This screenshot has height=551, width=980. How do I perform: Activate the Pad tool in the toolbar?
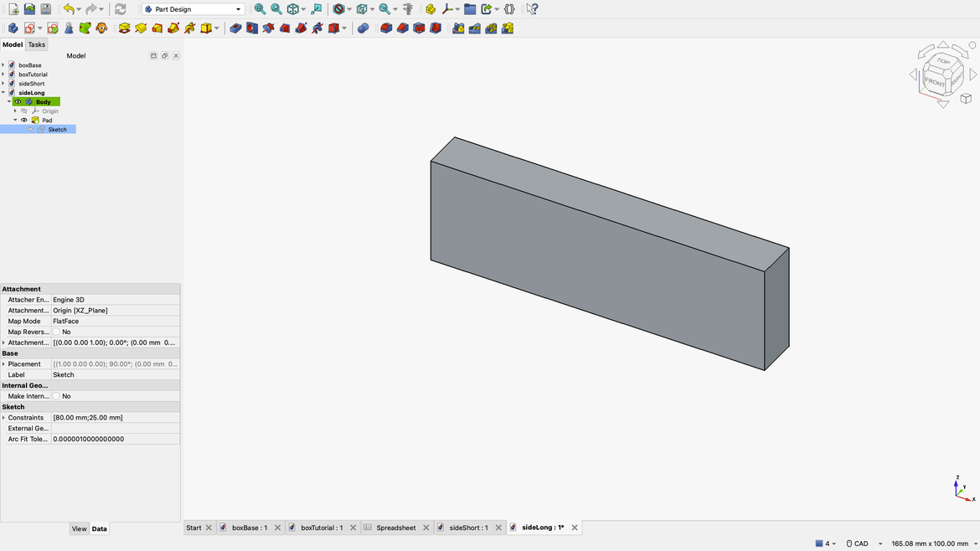point(122,28)
